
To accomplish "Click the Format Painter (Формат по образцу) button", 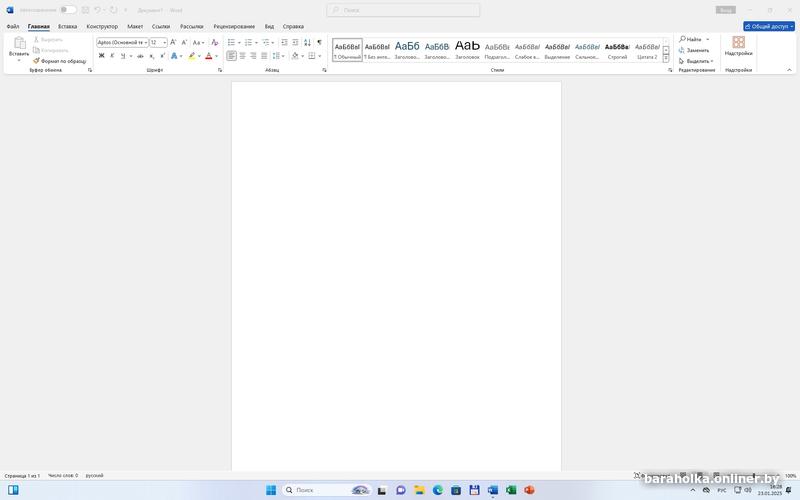I will click(60, 61).
